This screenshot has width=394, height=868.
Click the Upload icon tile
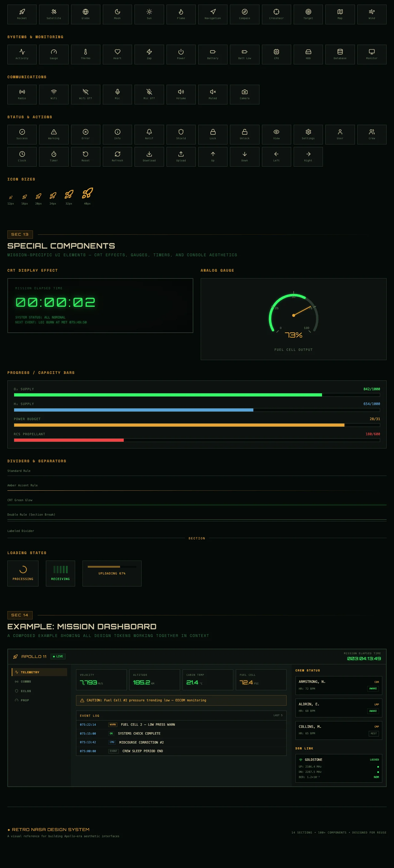pos(181,157)
